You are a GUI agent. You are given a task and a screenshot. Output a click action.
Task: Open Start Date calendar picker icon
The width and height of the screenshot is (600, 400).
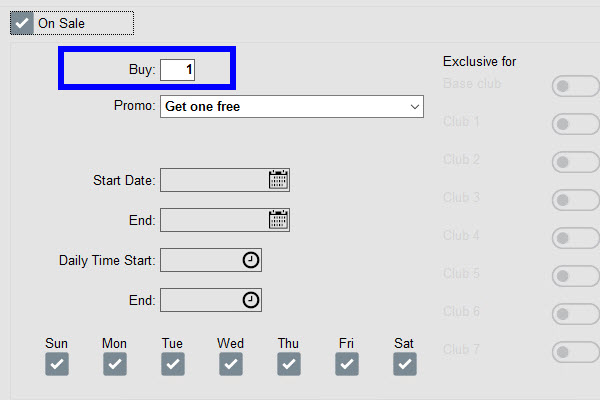click(278, 180)
